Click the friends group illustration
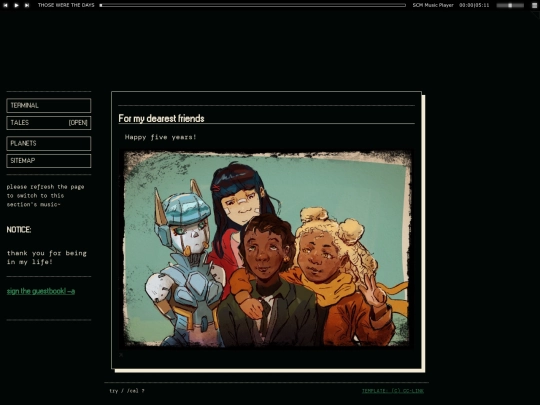The width and height of the screenshot is (540, 405). 267,248
